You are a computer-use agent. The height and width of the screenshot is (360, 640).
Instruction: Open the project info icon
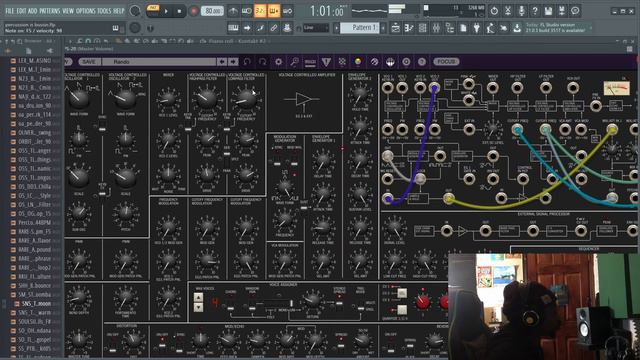point(463,28)
